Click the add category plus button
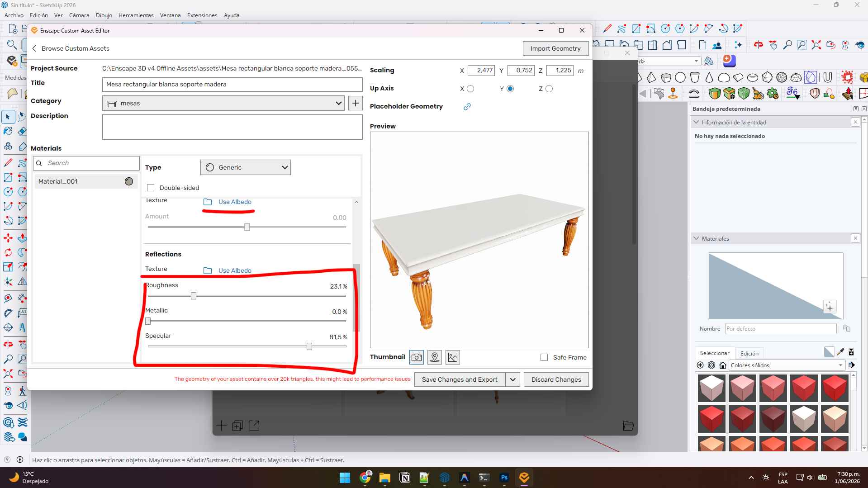Viewport: 868px width, 488px height. 356,103
